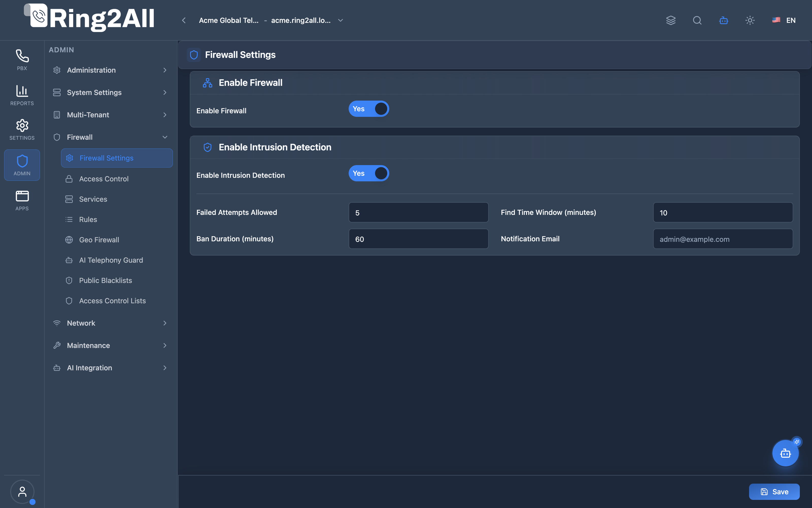Click the Ban Duration field
812x508 pixels.
click(418, 239)
